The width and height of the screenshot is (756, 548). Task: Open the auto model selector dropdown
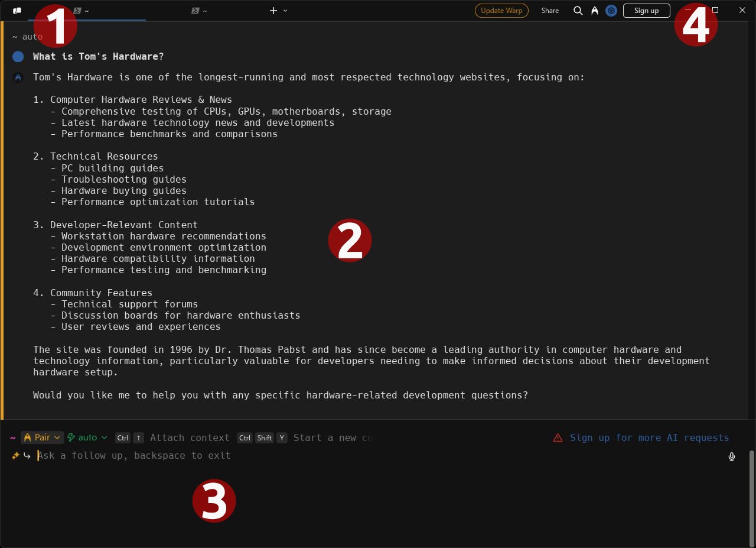pos(87,437)
